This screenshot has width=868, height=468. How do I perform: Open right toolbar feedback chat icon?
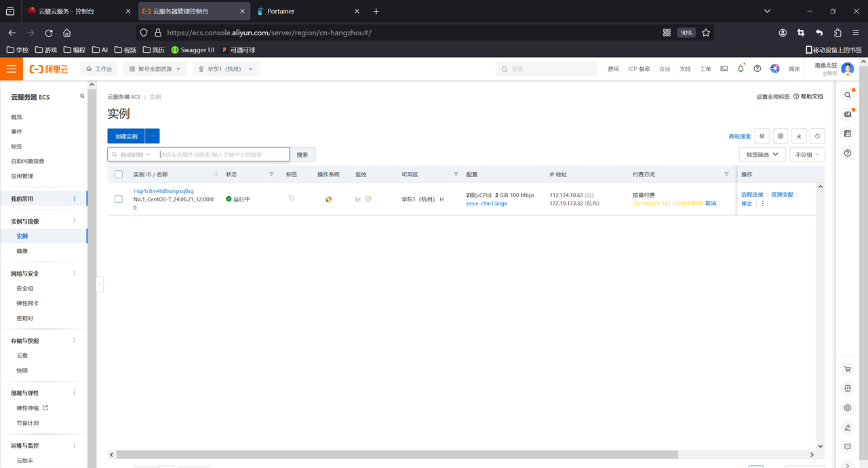(x=848, y=447)
